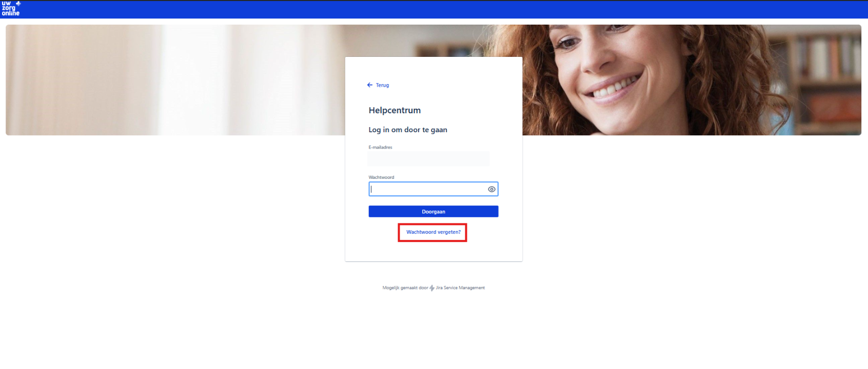
Task: Open the 'Wachtwoord vergeten?' link
Action: 433,232
